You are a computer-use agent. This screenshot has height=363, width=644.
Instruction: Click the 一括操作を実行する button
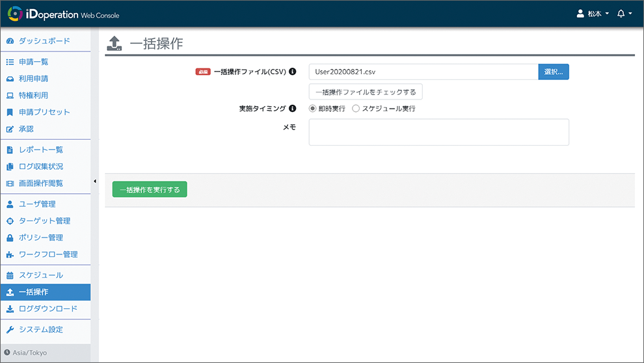[x=150, y=189]
